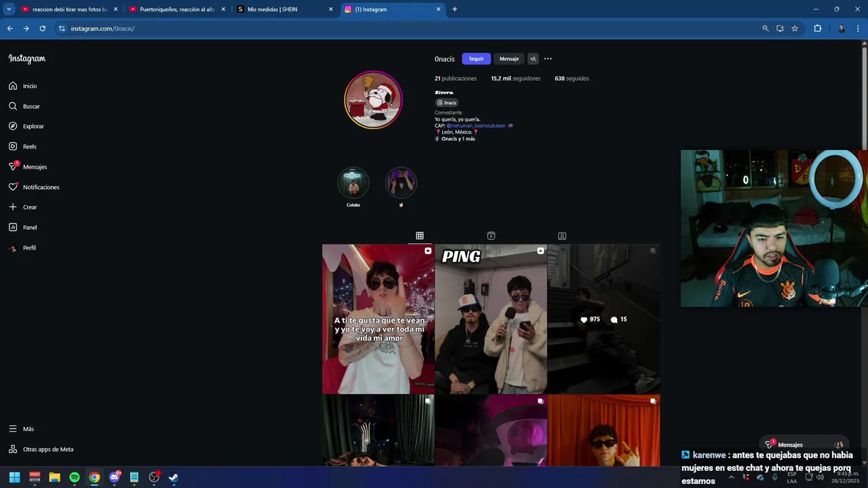This screenshot has width=868, height=488.
Task: Open Mensajes in the left sidebar
Action: click(27, 167)
